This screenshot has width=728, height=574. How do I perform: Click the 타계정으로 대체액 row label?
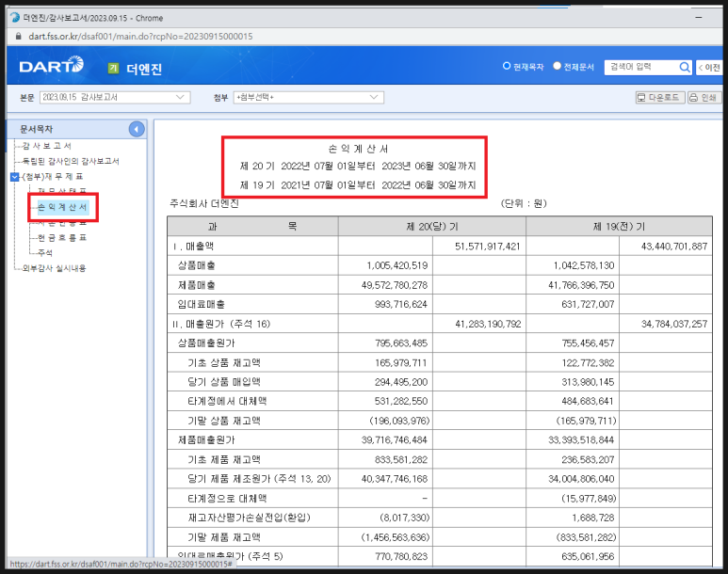[x=227, y=499]
